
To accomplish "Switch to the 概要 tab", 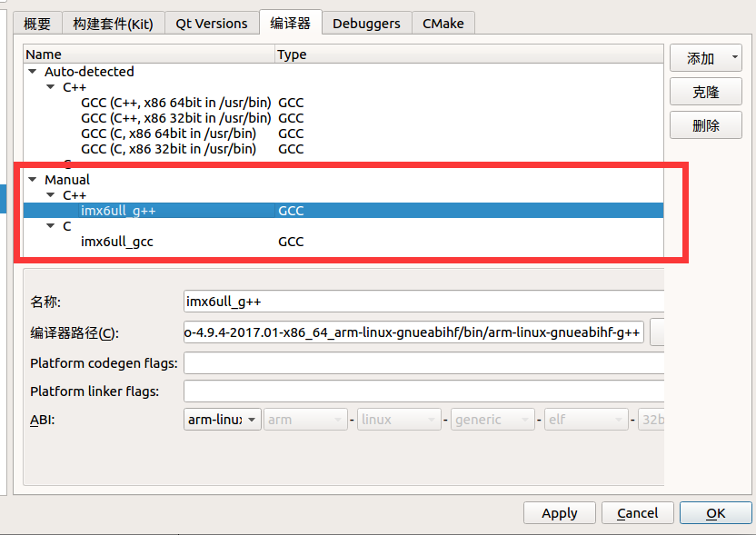I will (x=36, y=23).
